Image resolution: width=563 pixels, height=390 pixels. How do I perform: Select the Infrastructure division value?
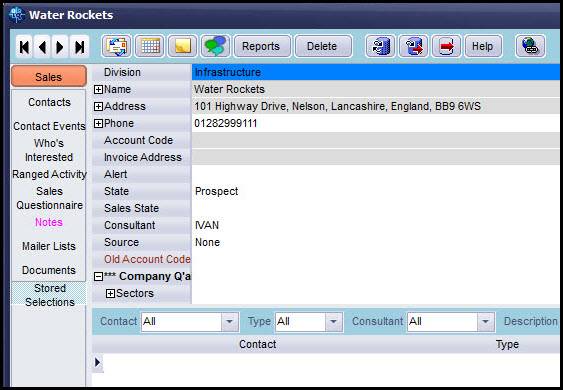coord(376,72)
